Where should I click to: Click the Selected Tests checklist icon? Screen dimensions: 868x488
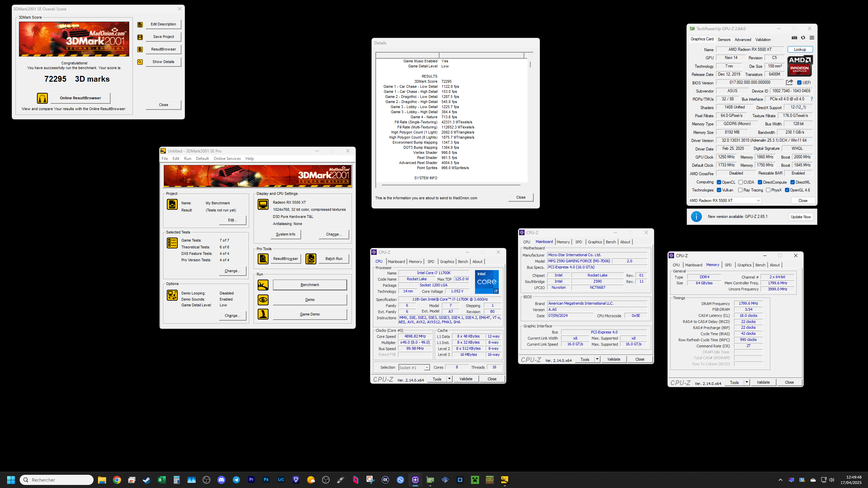coord(172,243)
